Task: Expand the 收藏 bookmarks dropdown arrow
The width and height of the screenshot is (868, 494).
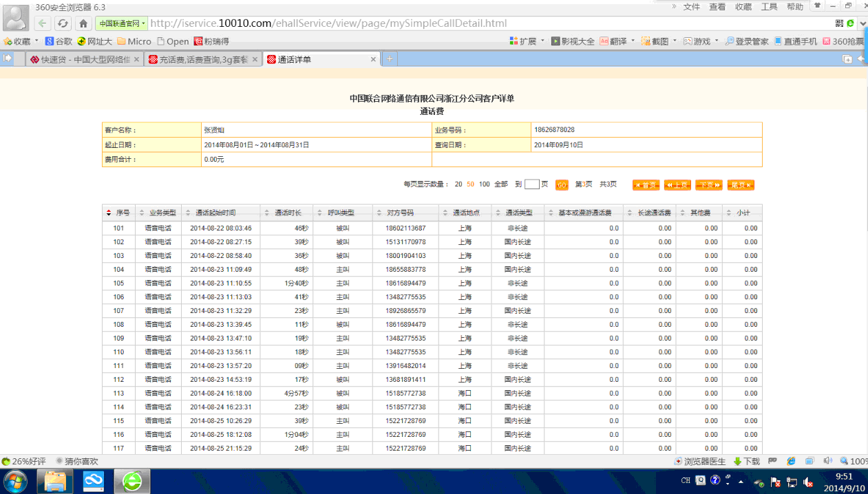Action: coord(37,41)
